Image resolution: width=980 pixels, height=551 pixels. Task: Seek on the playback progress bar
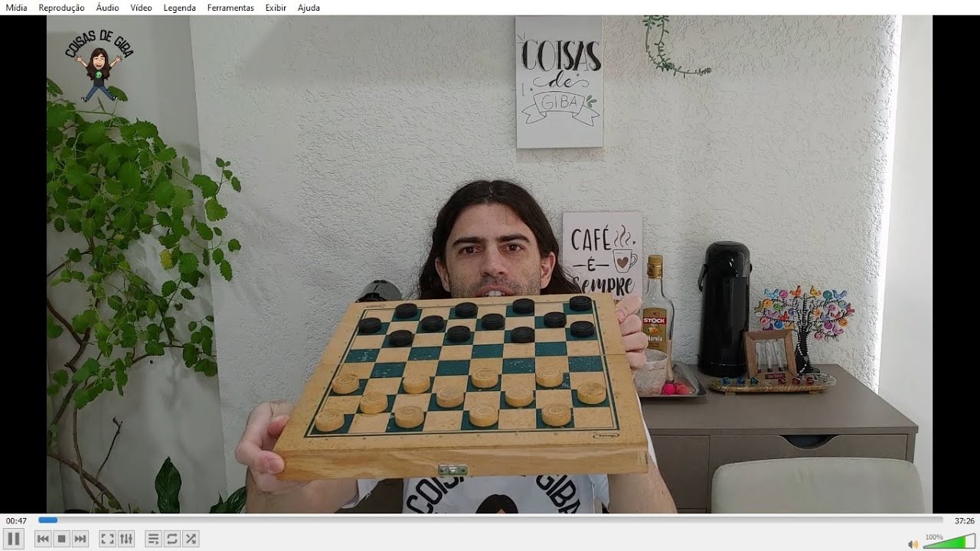click(x=491, y=520)
